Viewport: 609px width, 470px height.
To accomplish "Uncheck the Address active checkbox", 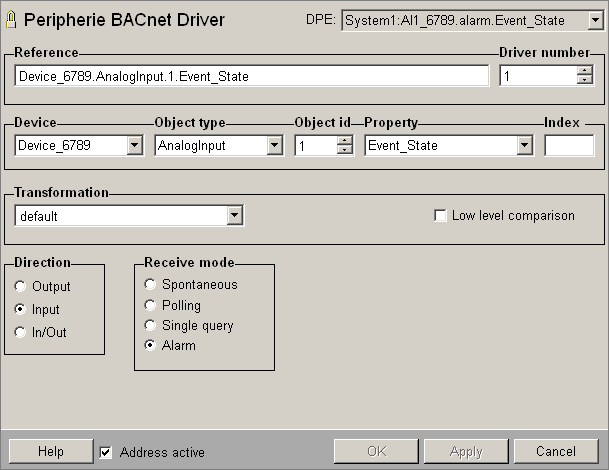I will click(106, 452).
